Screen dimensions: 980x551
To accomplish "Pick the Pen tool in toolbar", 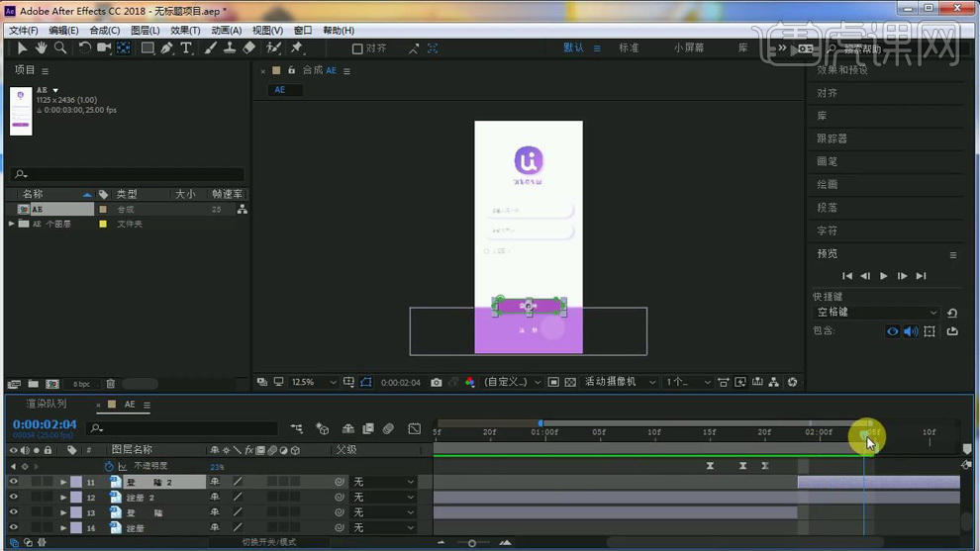I will point(167,47).
